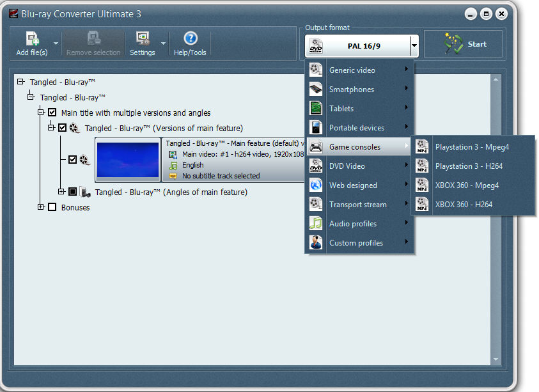Viewport: 539px width, 392px height.
Task: Click the Transport stream reel icon
Action: 316,205
